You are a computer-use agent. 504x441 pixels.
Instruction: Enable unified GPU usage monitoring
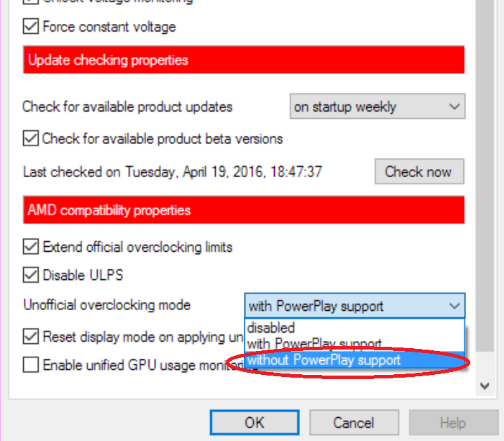click(31, 365)
